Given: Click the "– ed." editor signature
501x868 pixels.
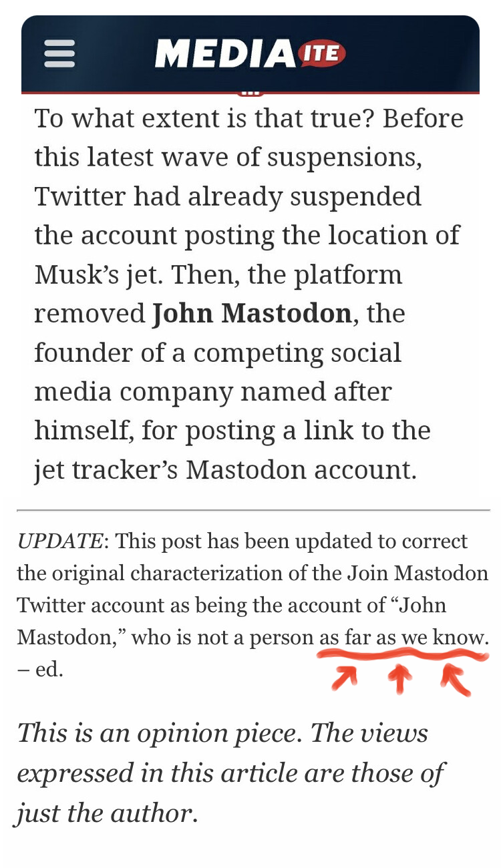Looking at the screenshot, I should point(40,670).
